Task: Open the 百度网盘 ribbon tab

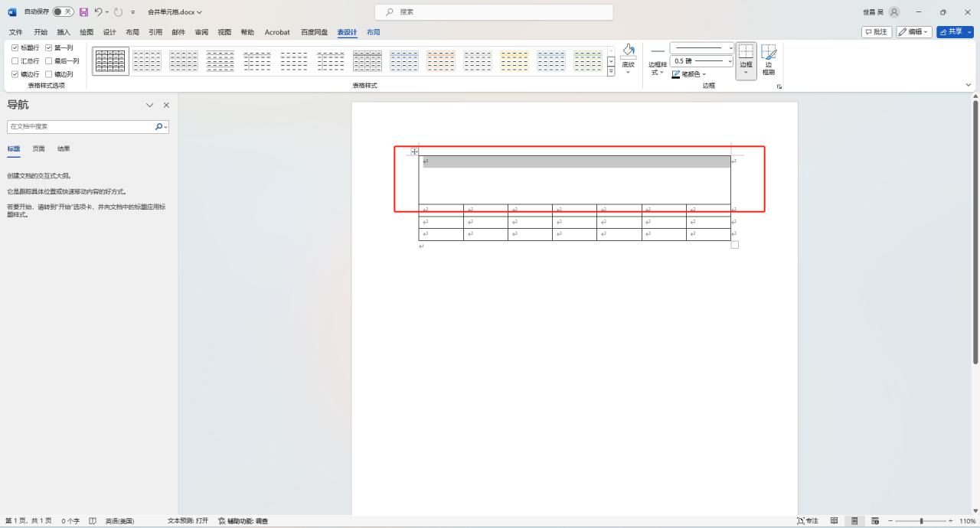Action: (314, 32)
